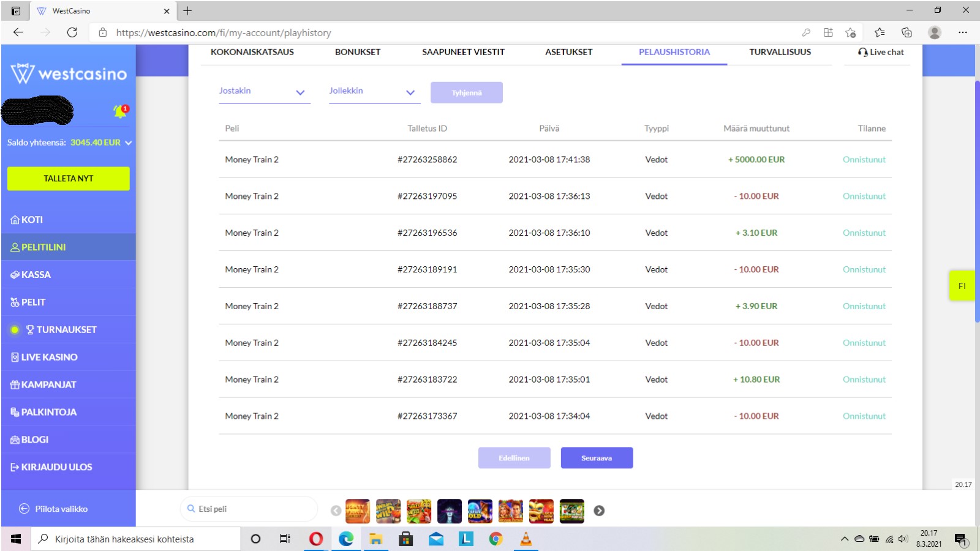The height and width of the screenshot is (551, 980).
Task: Switch to BONUKSET tab
Action: tap(358, 52)
